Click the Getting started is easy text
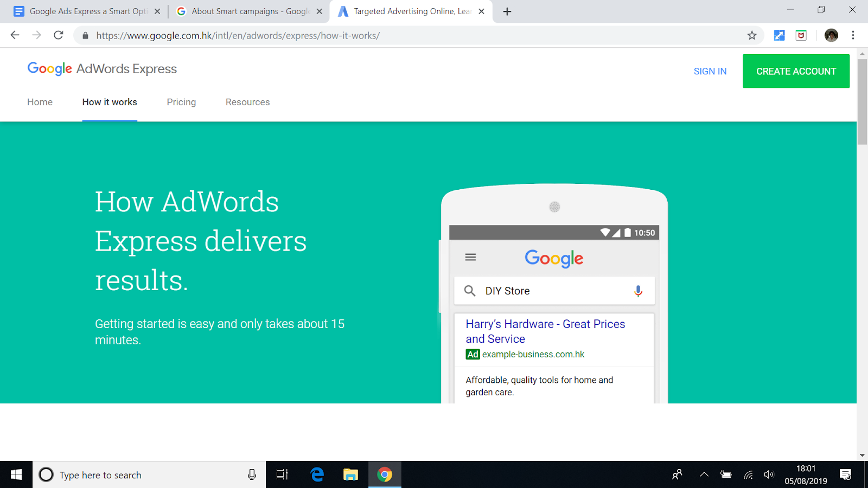This screenshot has height=488, width=868. coord(220,332)
